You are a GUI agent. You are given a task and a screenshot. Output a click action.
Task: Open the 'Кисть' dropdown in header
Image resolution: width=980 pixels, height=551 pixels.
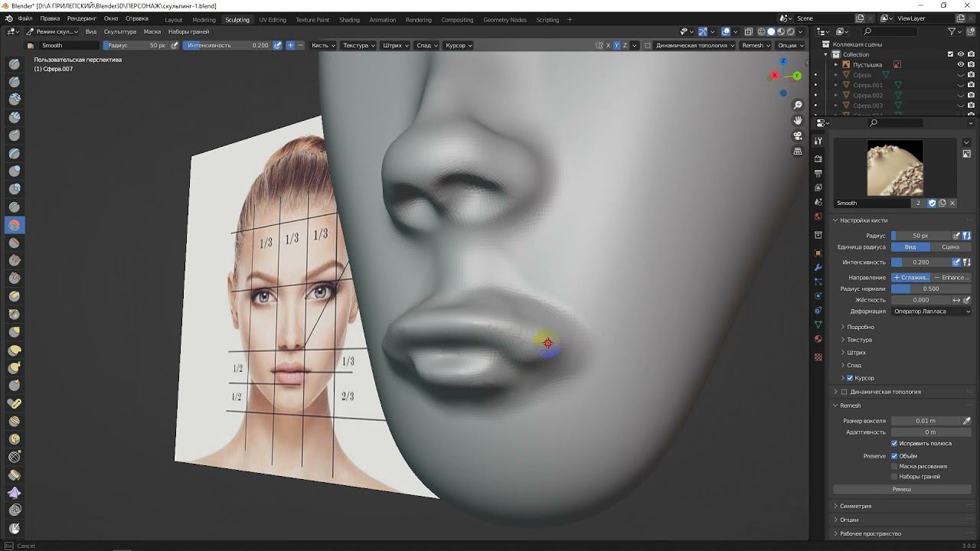pyautogui.click(x=322, y=45)
